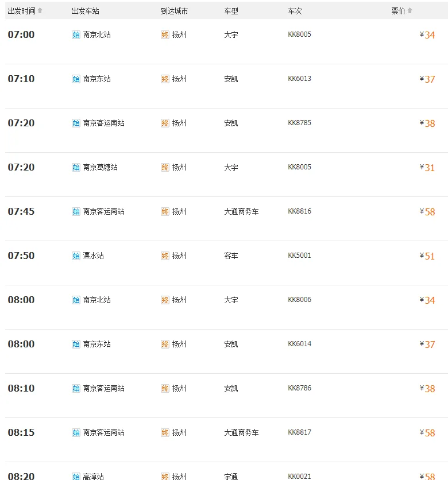Image resolution: width=448 pixels, height=480 pixels.
Task: Click the ¥58 fare for the 07:45 departure
Action: (x=427, y=211)
